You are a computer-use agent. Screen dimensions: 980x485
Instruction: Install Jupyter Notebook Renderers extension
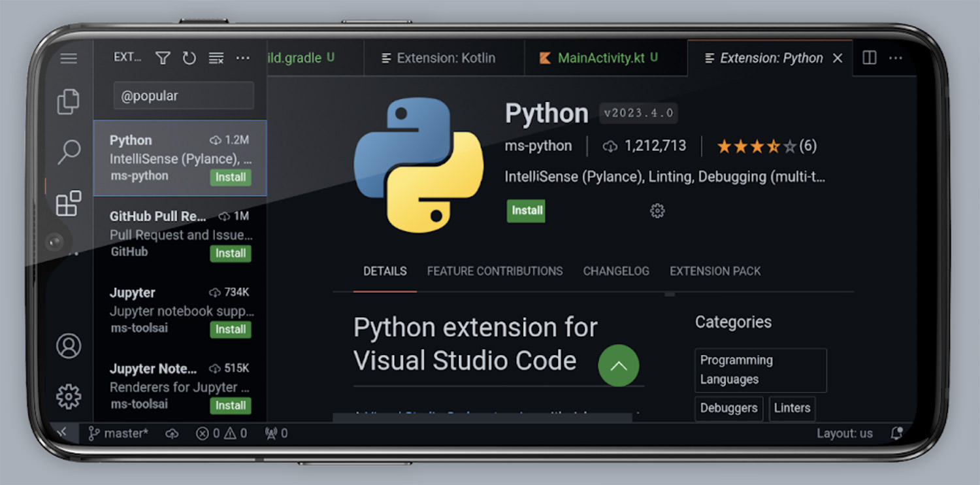point(231,405)
